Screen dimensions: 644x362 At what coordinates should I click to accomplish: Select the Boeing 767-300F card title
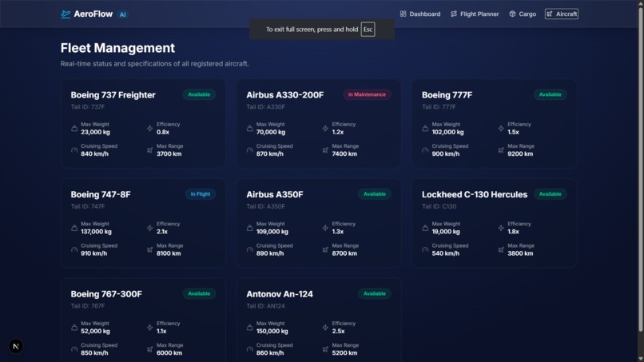(106, 294)
